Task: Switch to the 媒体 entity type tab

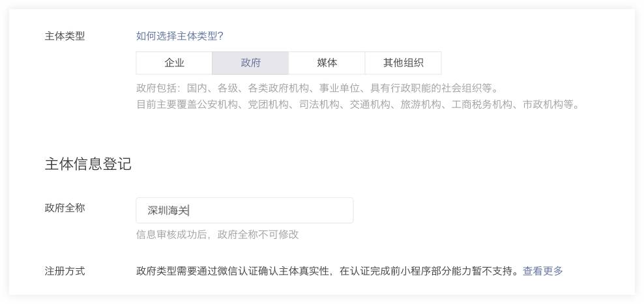Action: click(327, 63)
